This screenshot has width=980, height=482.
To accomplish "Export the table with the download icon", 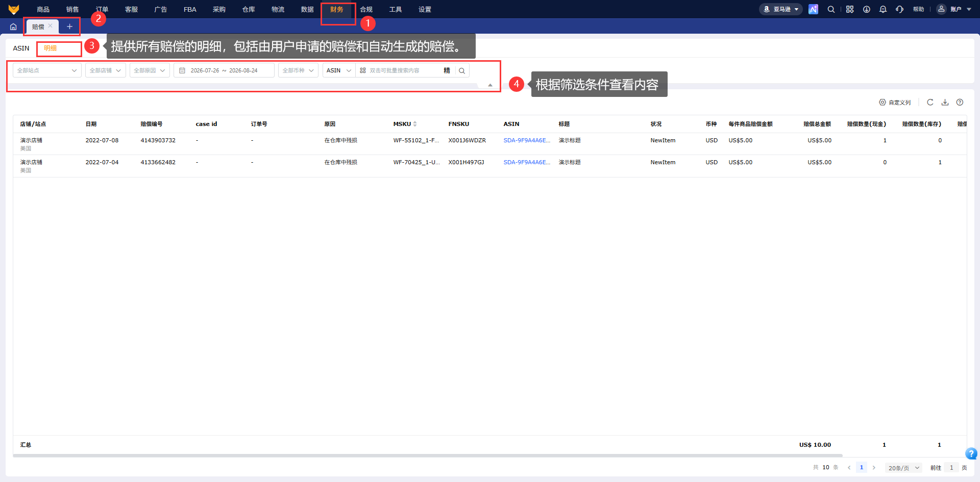I will [945, 102].
